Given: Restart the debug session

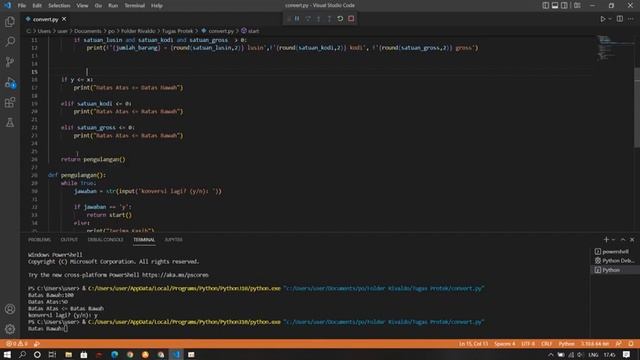Looking at the screenshot, I should pyautogui.click(x=340, y=19).
